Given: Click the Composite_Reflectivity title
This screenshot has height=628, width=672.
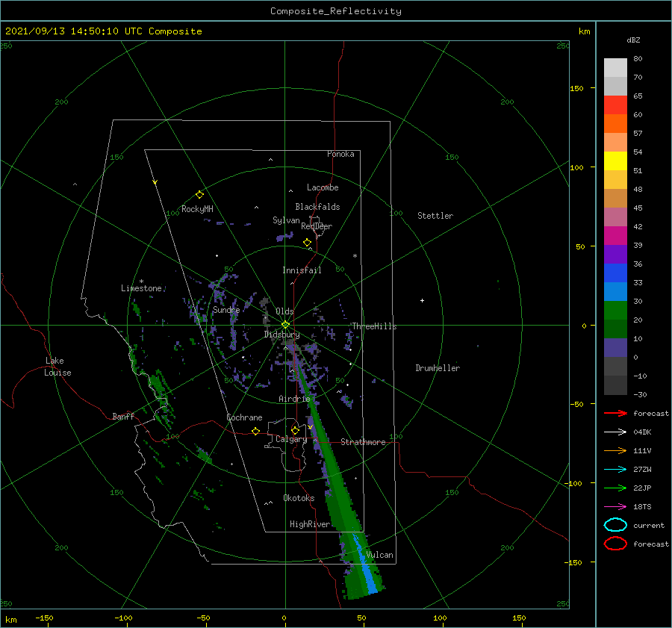Looking at the screenshot, I should 336,11.
